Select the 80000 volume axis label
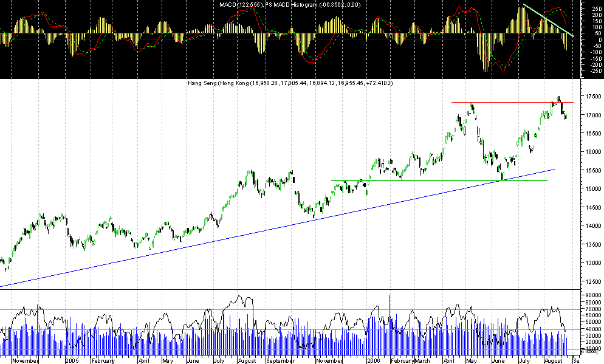604x364 pixels. (593, 303)
